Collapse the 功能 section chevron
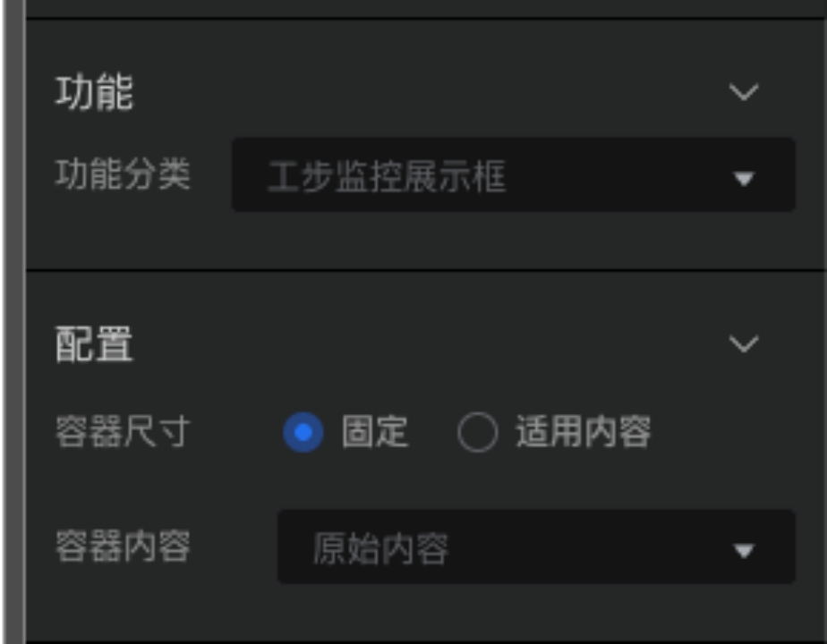Image resolution: width=827 pixels, height=644 pixels. tap(744, 92)
